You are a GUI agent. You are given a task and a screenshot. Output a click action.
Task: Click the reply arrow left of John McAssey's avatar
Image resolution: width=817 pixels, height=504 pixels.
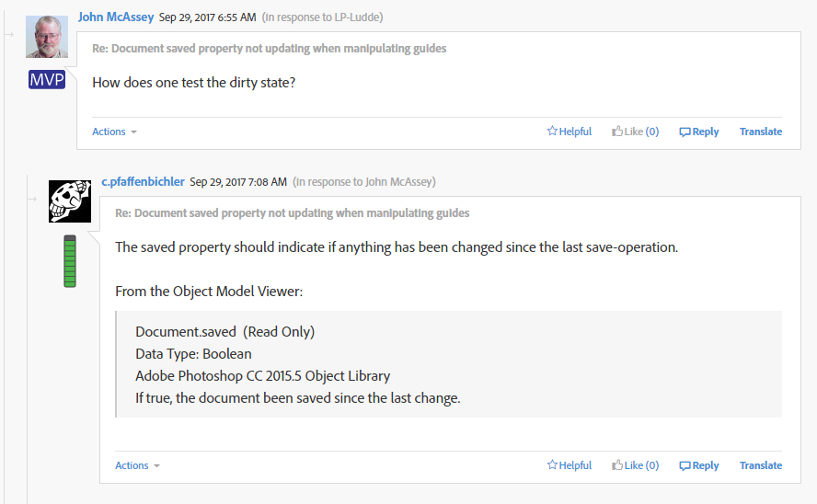click(9, 34)
